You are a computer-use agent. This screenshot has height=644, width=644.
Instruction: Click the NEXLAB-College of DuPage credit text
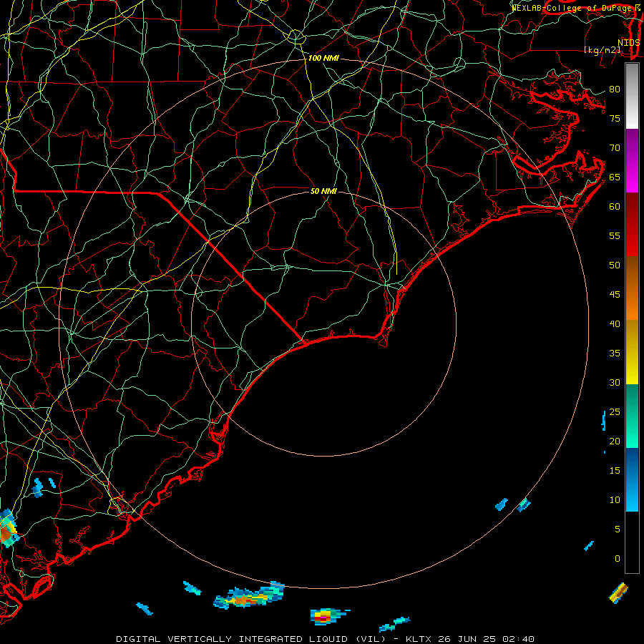coord(572,8)
